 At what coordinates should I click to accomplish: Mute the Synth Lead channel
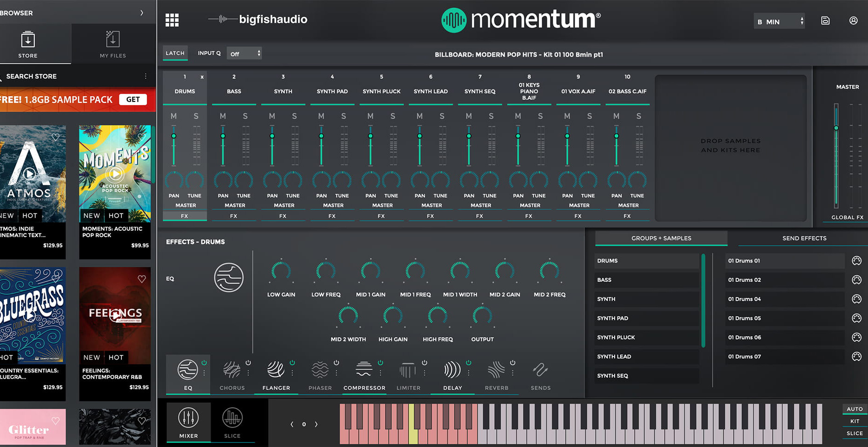[x=420, y=116]
